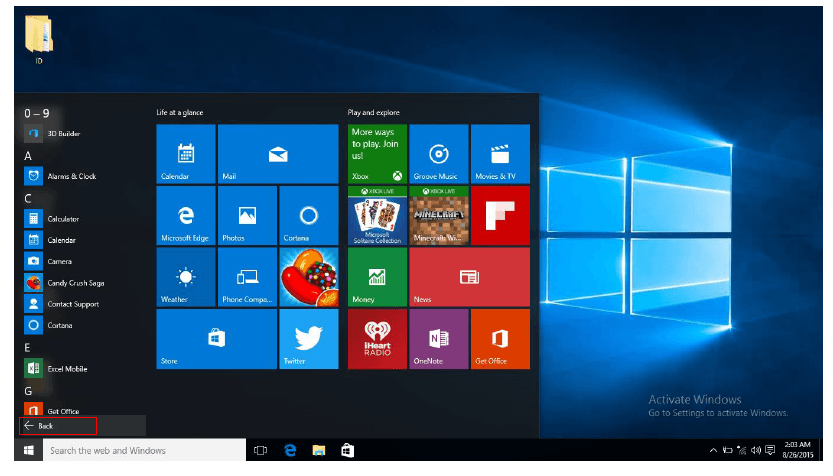Open the Xbox tile
833x476 pixels.
(377, 154)
